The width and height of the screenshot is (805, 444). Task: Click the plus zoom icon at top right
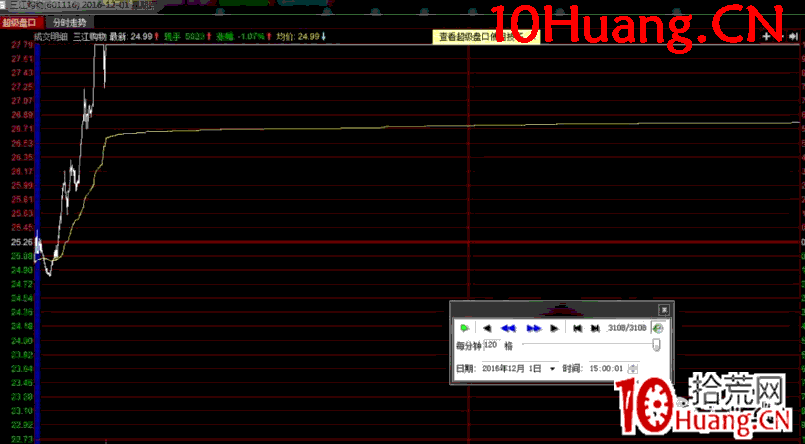(x=766, y=36)
